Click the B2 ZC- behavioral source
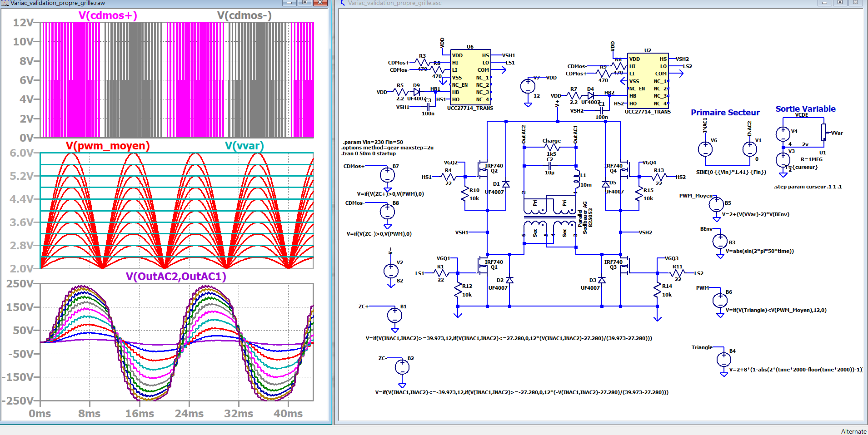868x435 pixels. pos(402,366)
